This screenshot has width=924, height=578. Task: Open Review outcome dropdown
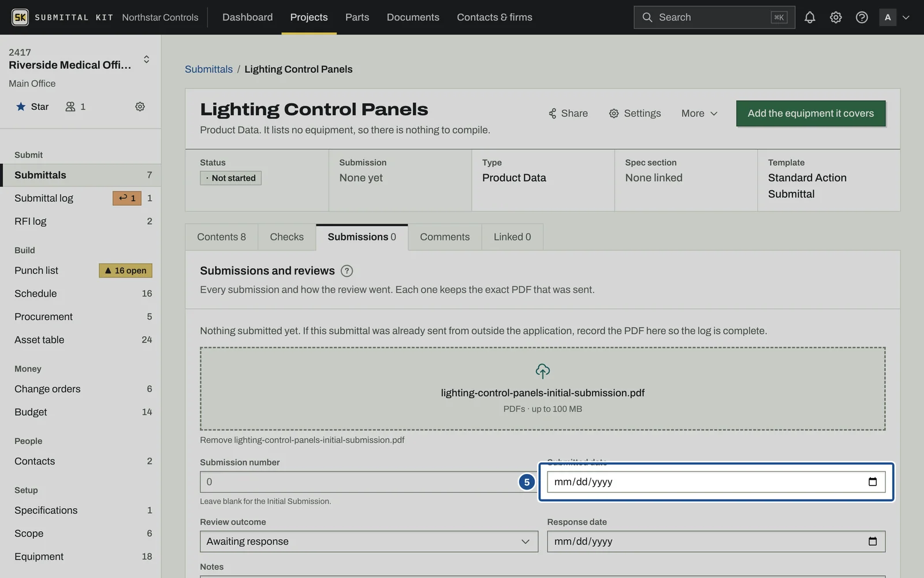369,542
